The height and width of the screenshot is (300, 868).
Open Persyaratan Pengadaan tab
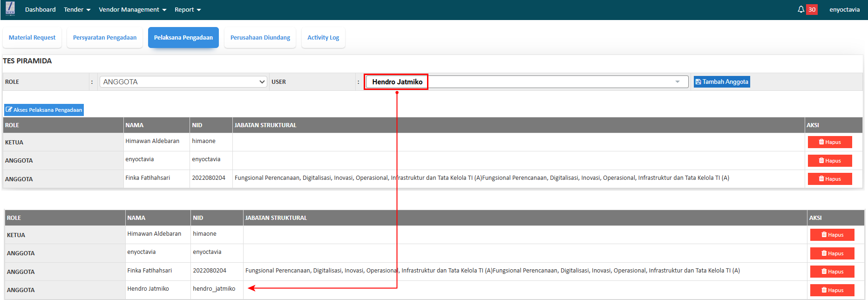(x=105, y=38)
